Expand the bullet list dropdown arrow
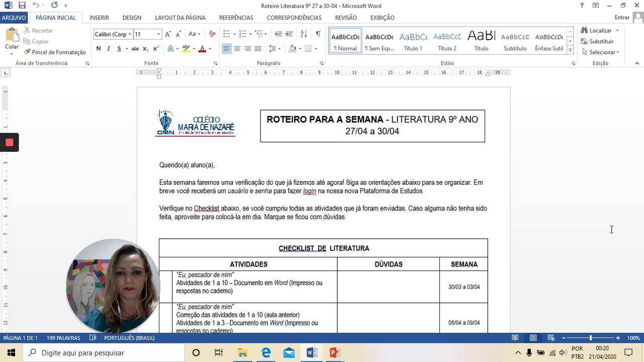The width and height of the screenshot is (644, 362). (234, 34)
